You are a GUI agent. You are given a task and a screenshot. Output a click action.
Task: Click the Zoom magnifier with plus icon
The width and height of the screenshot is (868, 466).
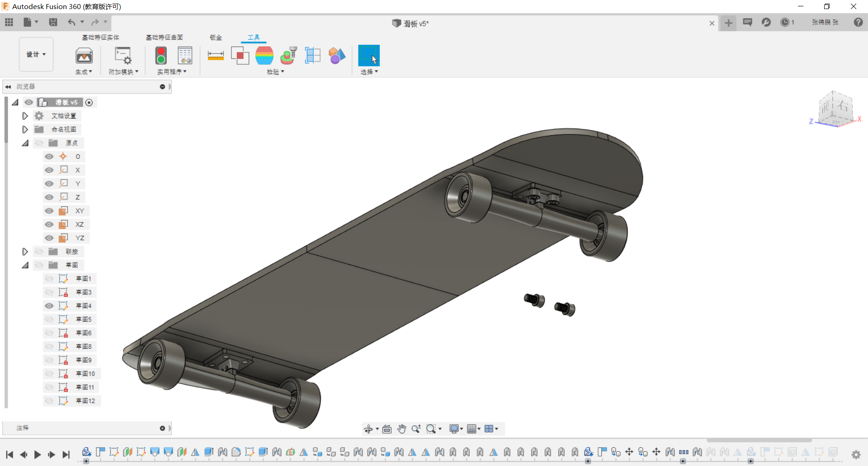(x=416, y=429)
